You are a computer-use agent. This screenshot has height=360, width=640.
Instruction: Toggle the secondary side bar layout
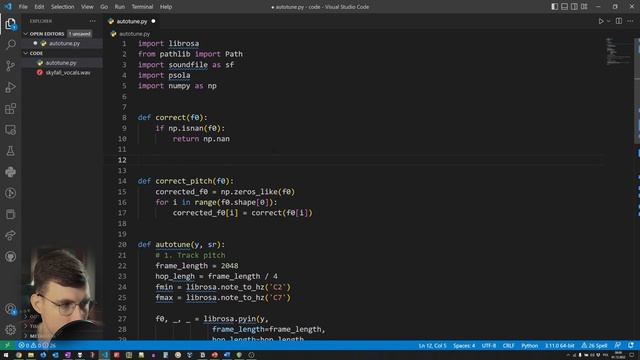[x=574, y=7]
